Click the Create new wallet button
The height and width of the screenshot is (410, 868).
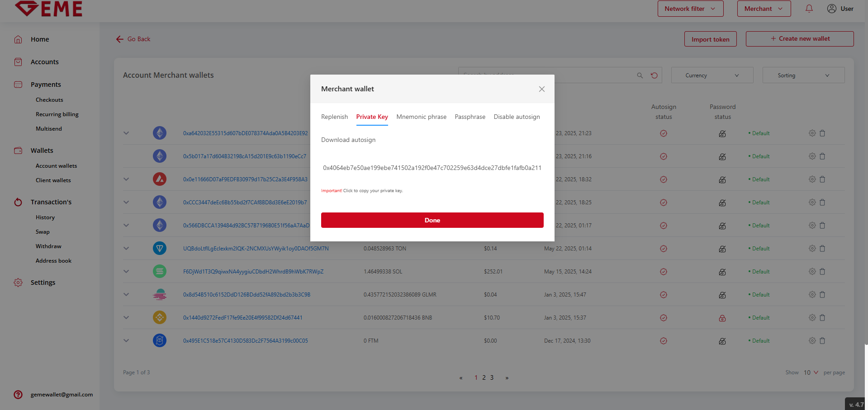[x=799, y=39]
